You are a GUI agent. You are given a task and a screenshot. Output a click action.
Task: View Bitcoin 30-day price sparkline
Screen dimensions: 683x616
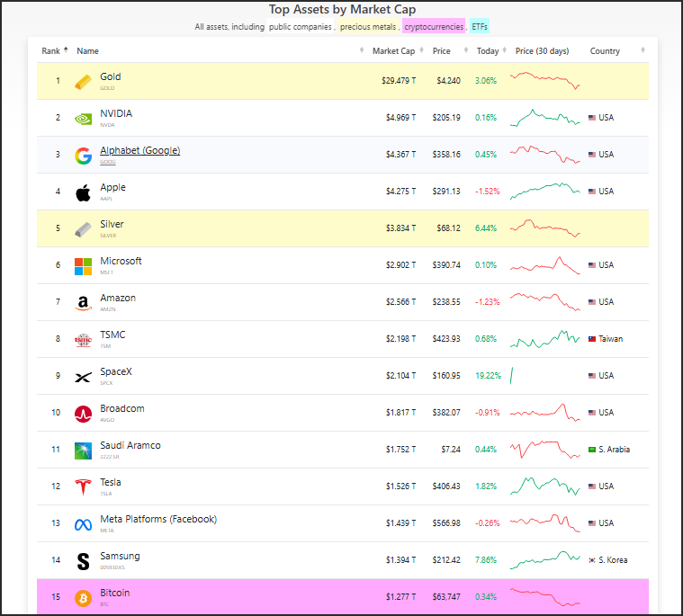545,597
